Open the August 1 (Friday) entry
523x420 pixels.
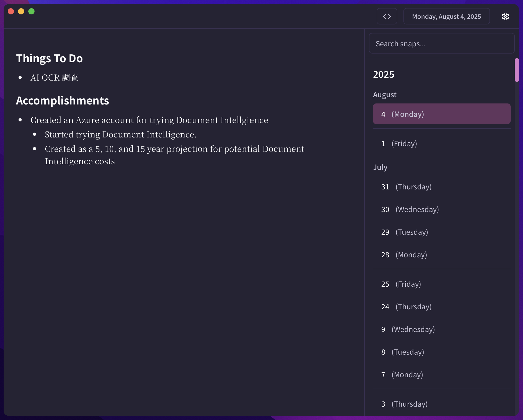click(x=442, y=143)
